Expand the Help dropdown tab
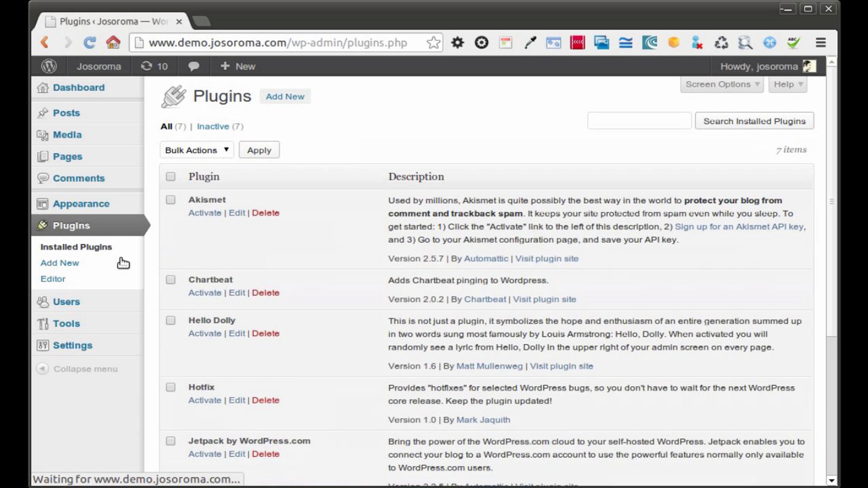The height and width of the screenshot is (488, 868). pos(788,85)
